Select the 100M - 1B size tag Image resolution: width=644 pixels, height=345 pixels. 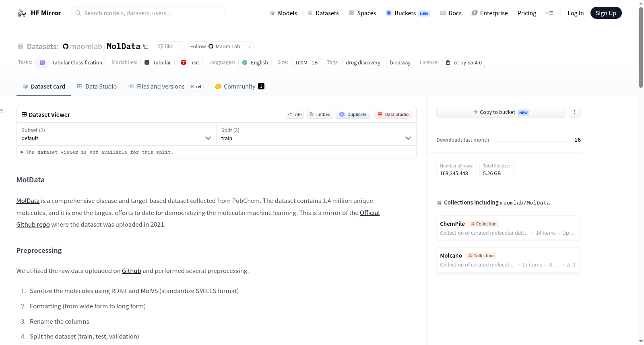coord(306,62)
